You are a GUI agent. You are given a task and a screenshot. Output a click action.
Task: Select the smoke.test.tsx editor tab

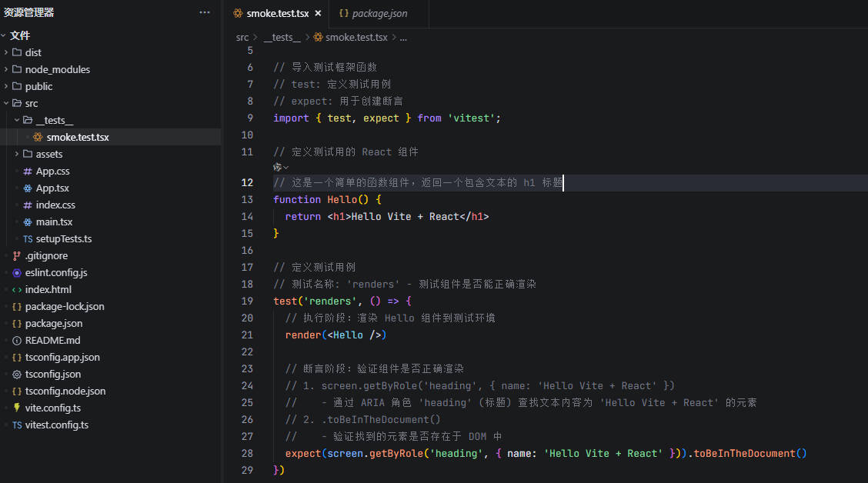[x=277, y=13]
